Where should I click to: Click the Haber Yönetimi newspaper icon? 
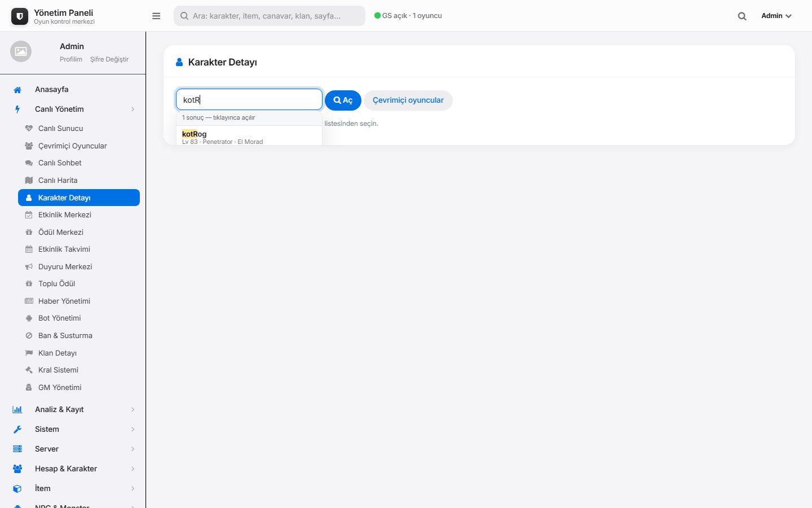29,301
